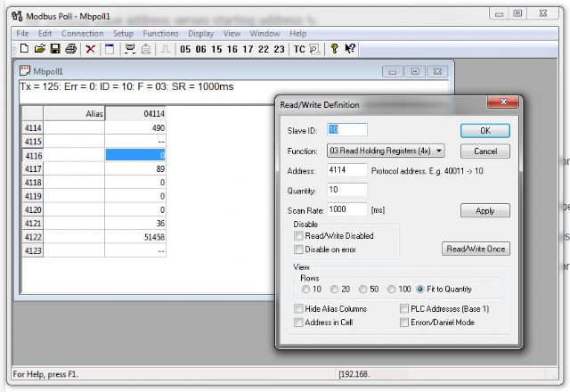This screenshot has width=570, height=392.
Task: Click the yellow question mark Help icon
Action: coord(334,49)
